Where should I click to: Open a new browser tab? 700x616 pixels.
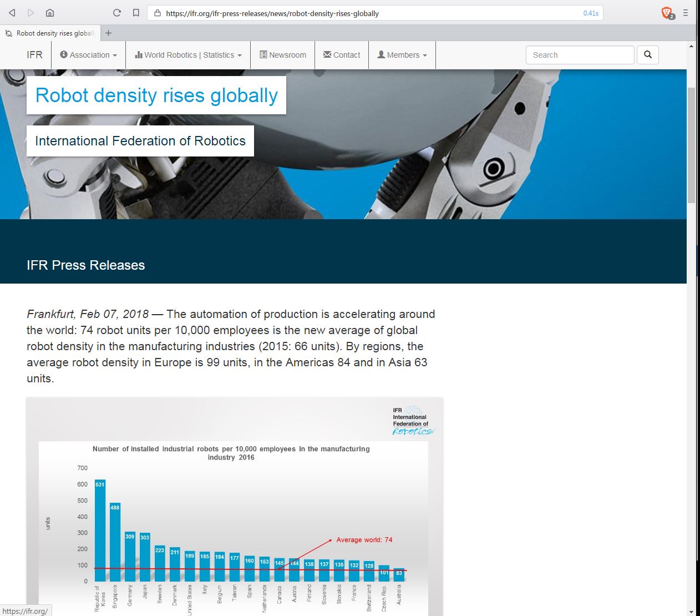(x=108, y=33)
